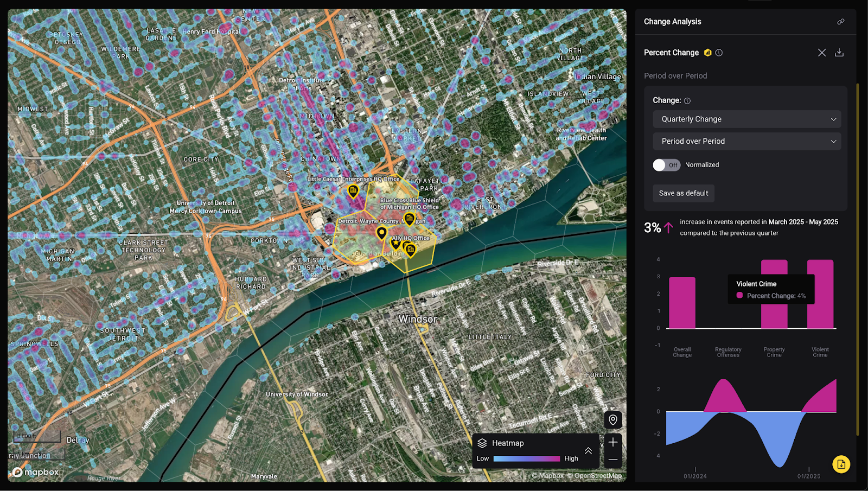Zoom in on the map
The image size is (868, 491).
point(613,442)
